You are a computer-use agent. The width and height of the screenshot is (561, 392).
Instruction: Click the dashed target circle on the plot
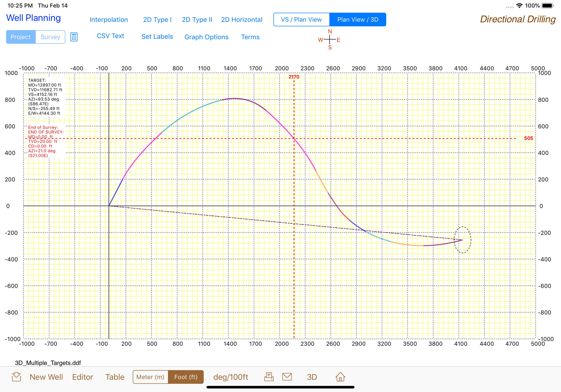click(x=462, y=240)
